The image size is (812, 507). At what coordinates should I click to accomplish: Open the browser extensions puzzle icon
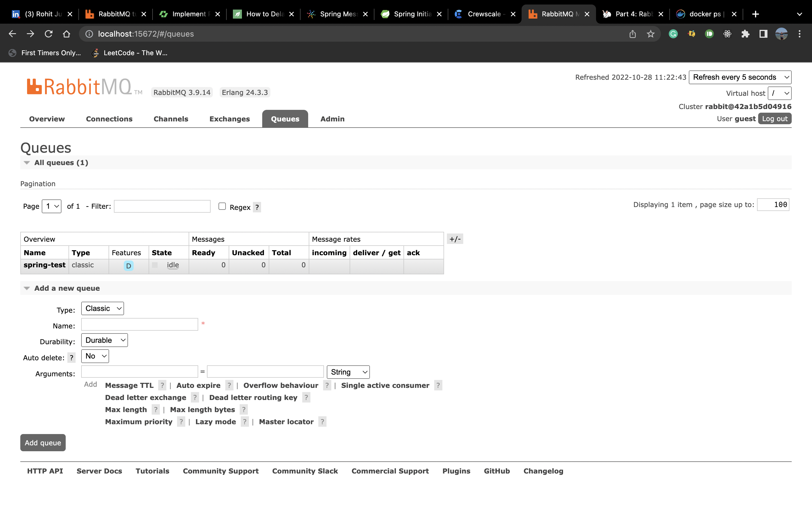[745, 34]
